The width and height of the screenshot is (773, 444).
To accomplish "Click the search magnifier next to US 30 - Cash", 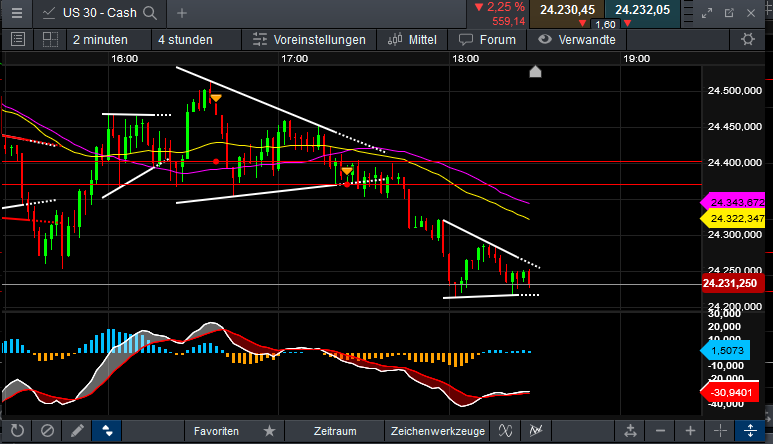I will (x=150, y=13).
